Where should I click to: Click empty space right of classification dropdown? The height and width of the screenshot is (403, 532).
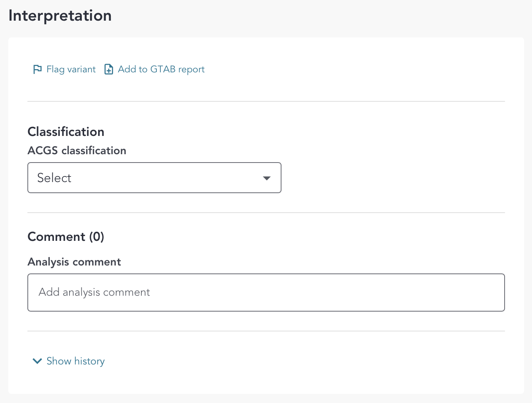coord(393,178)
